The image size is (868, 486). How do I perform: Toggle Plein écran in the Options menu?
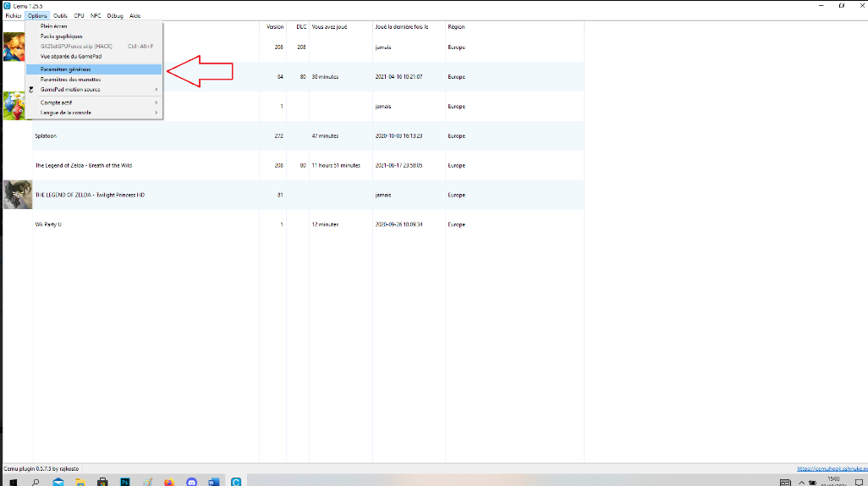tap(93, 26)
